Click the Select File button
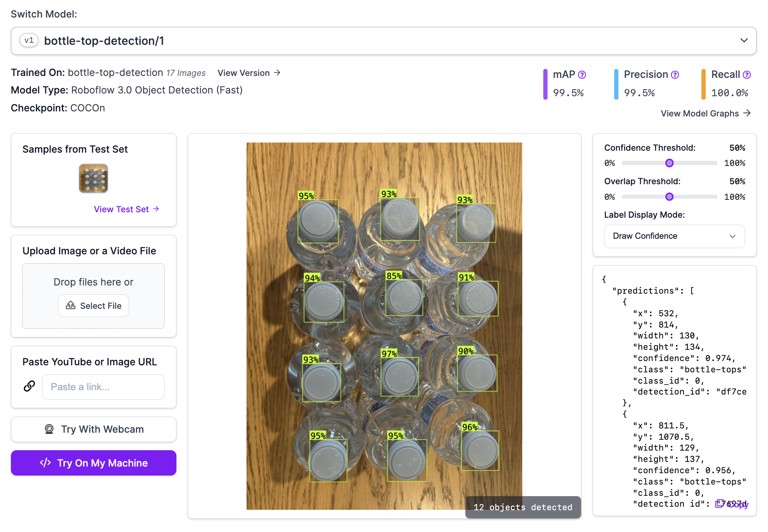Viewport: 768px width, 532px height. point(93,306)
